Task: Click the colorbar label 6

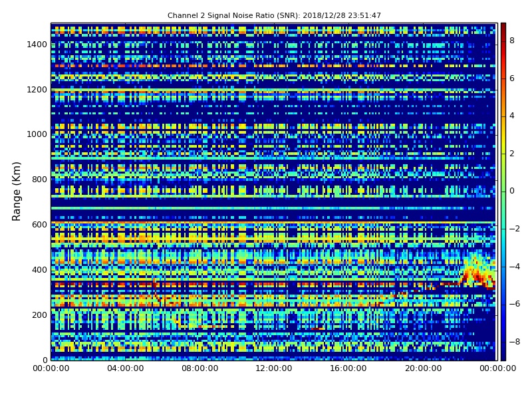Action: (x=512, y=78)
